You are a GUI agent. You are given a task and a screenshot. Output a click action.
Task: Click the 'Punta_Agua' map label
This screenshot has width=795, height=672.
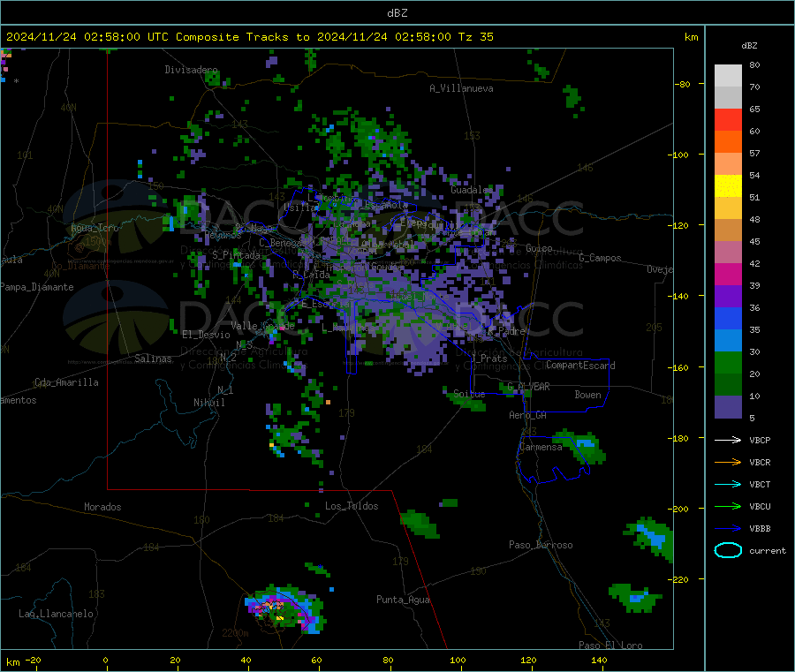point(403,600)
